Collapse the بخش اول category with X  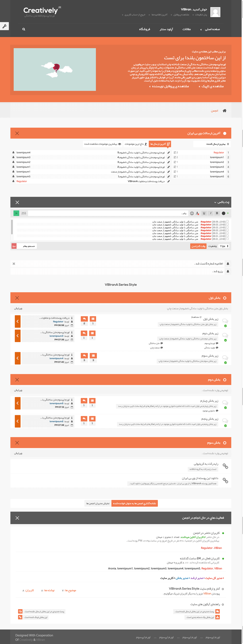[x=17, y=298]
